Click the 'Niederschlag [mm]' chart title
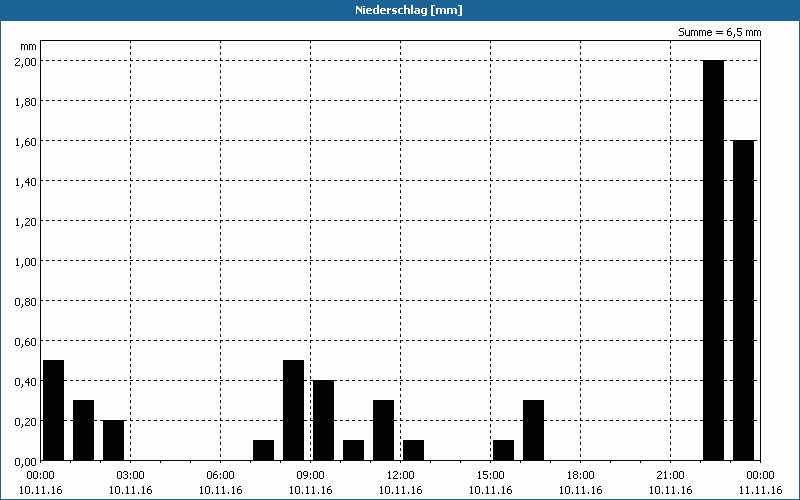Viewport: 800px width, 500px height. tap(409, 10)
